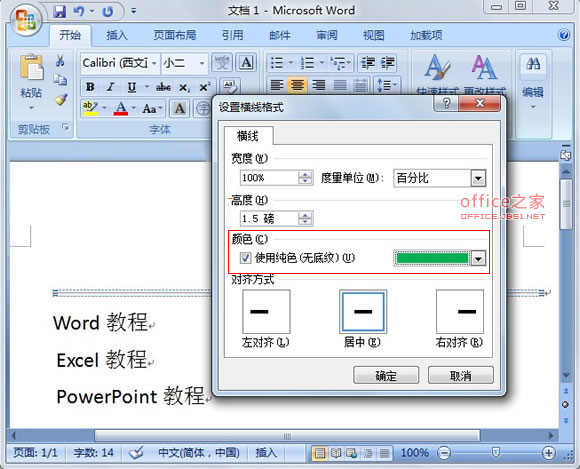580x469 pixels.
Task: Open the 插入 (Insert) ribbon tab
Action: pyautogui.click(x=117, y=35)
